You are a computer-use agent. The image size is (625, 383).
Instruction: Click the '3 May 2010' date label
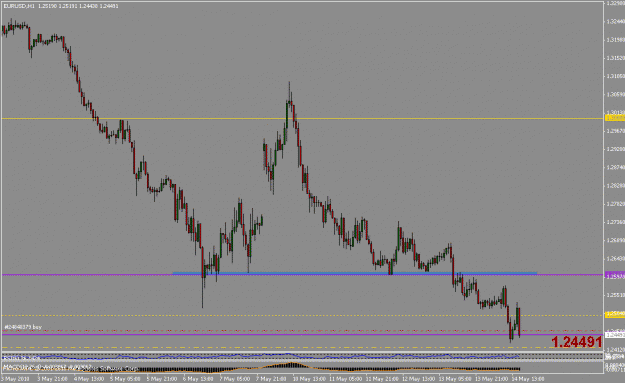coord(15,379)
